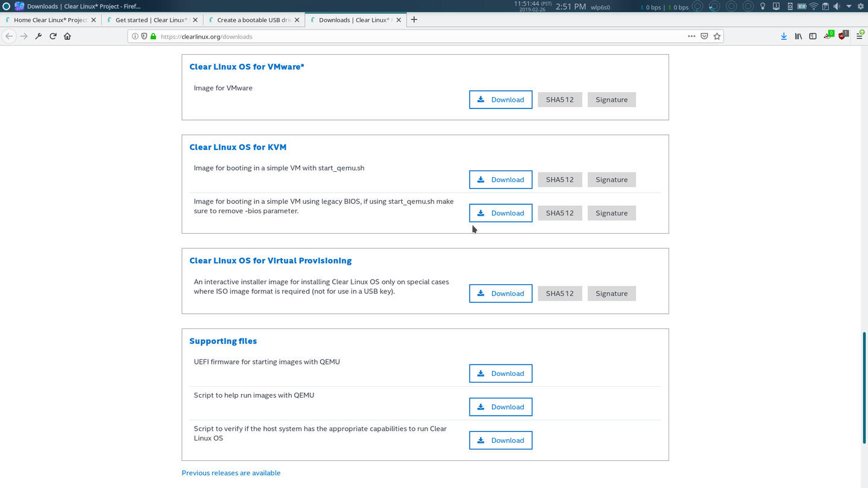Bookmark this page with the star

coord(717,36)
